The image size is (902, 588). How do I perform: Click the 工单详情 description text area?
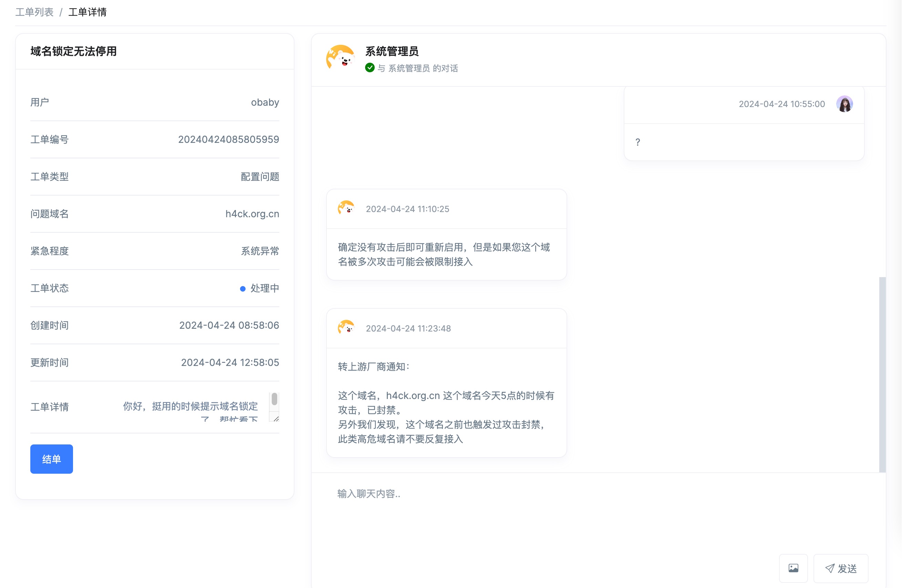tap(190, 407)
